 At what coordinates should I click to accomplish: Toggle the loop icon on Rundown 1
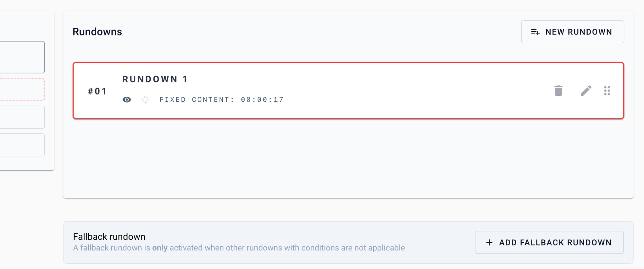pos(145,100)
